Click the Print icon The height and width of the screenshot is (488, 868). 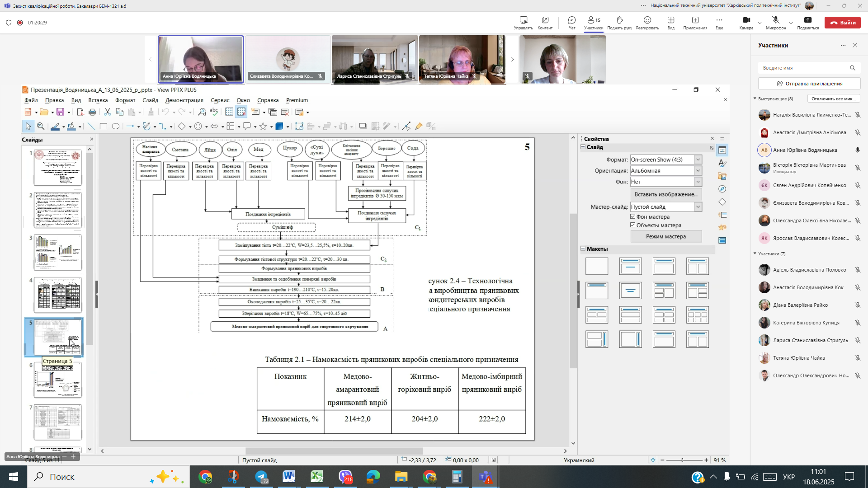pyautogui.click(x=92, y=112)
